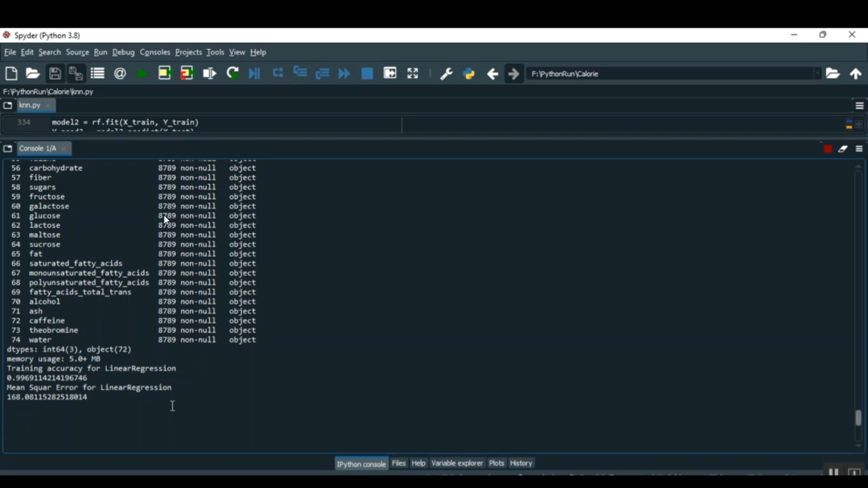Close the knn.py editor tab
Viewport: 868px width, 488px height.
[48, 106]
